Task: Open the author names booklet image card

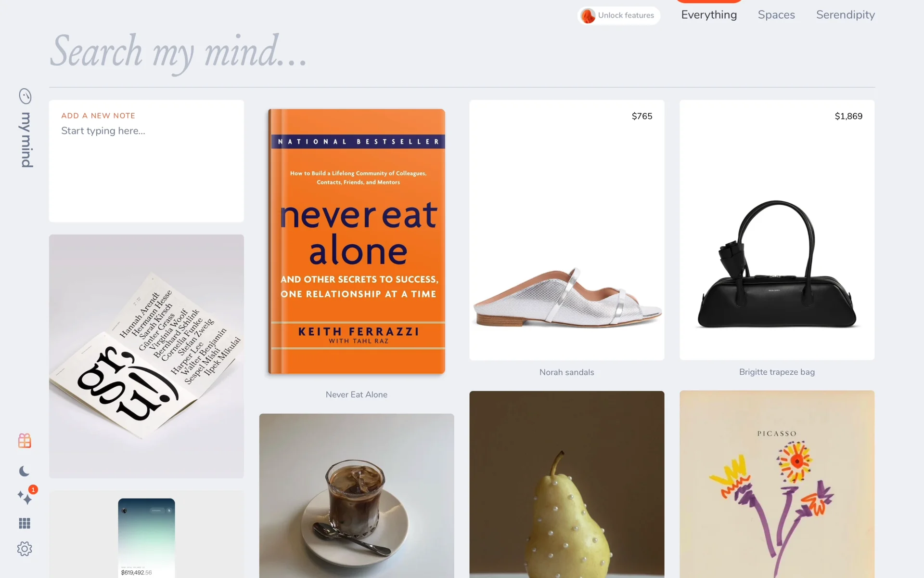Action: (x=146, y=356)
